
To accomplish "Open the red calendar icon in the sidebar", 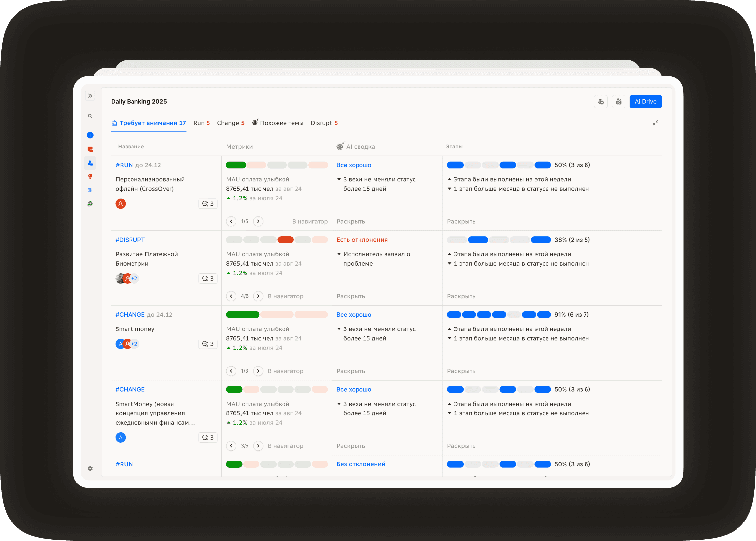I will tap(90, 149).
